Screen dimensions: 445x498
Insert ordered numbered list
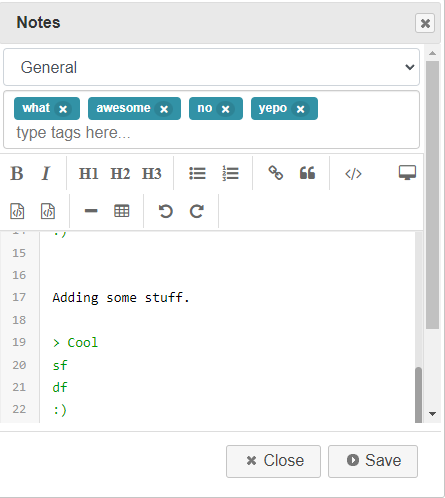(x=230, y=173)
